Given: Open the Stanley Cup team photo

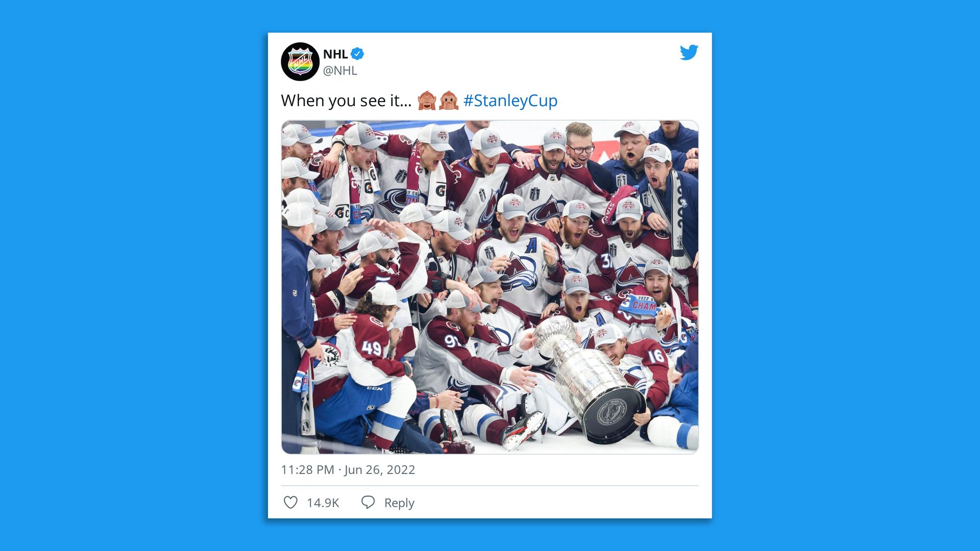Looking at the screenshot, I should point(490,287).
